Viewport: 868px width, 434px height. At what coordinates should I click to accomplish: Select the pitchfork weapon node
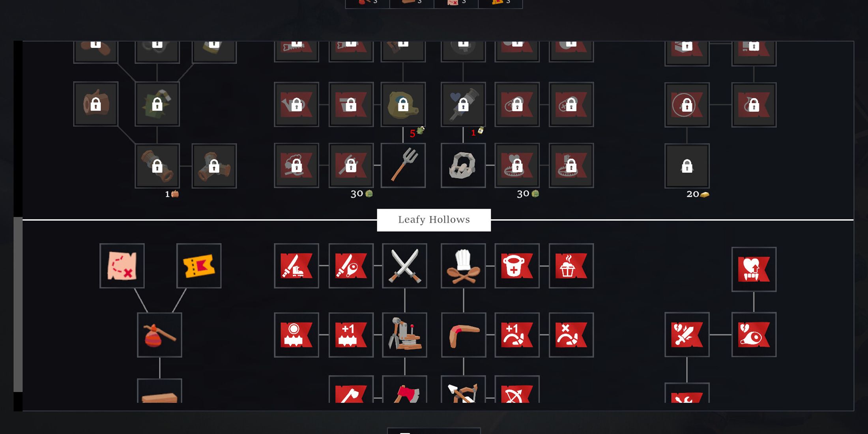coord(403,165)
